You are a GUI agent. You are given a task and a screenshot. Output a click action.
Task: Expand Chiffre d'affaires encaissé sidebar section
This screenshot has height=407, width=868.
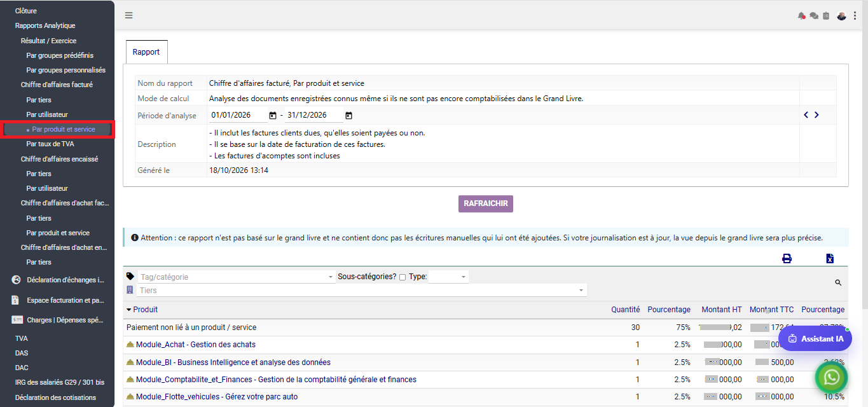pyautogui.click(x=59, y=159)
